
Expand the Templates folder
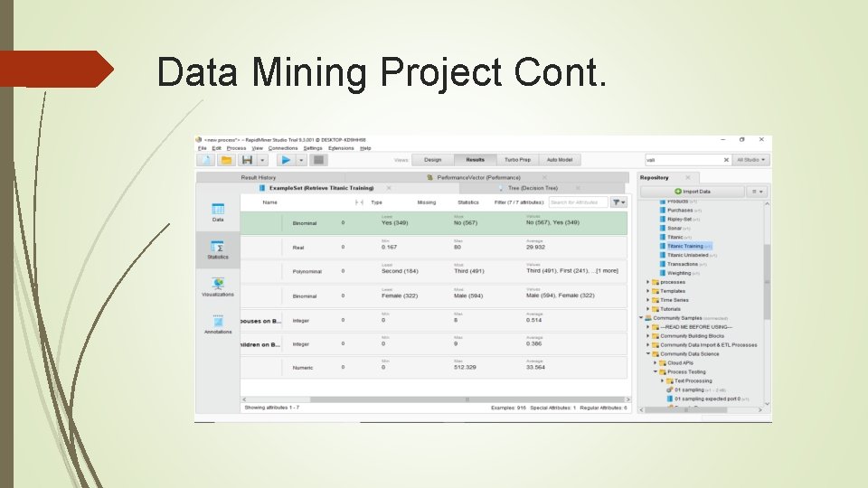(x=647, y=291)
